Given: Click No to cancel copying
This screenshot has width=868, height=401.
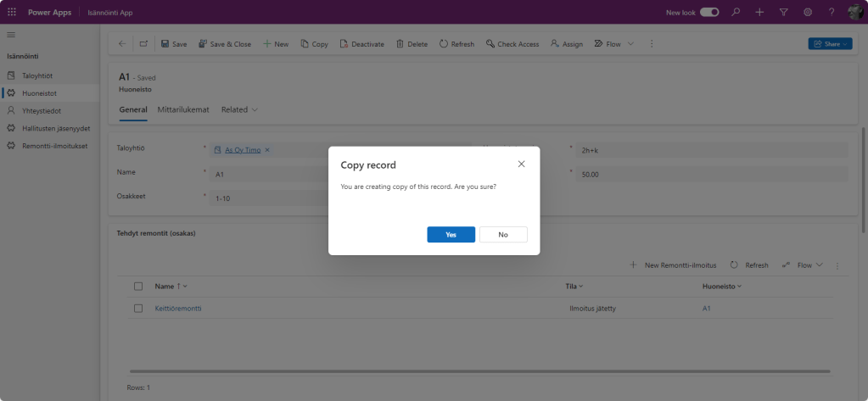Looking at the screenshot, I should tap(503, 234).
